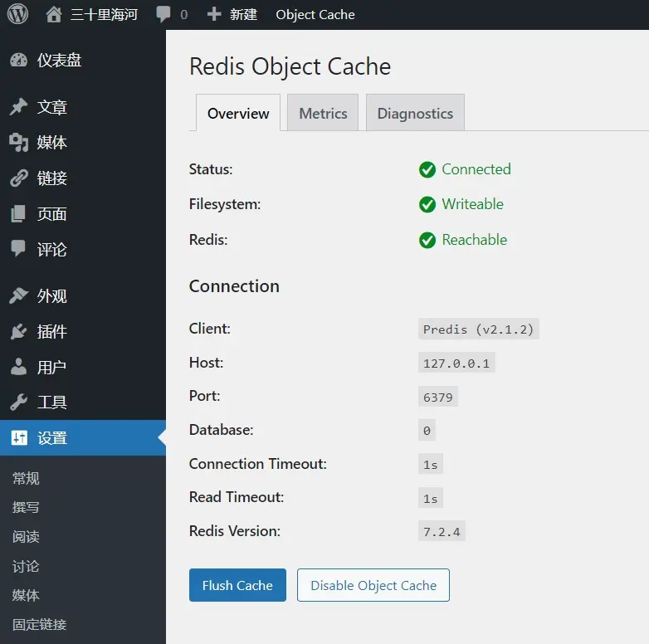Open the 固定链接 permalinks submenu
Image resolution: width=649 pixels, height=644 pixels.
(39, 624)
